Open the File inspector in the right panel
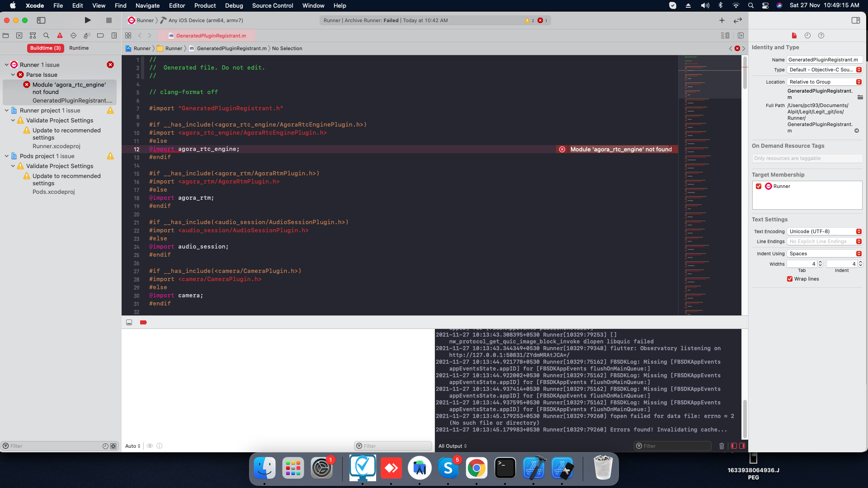This screenshot has width=868, height=488. click(x=794, y=35)
